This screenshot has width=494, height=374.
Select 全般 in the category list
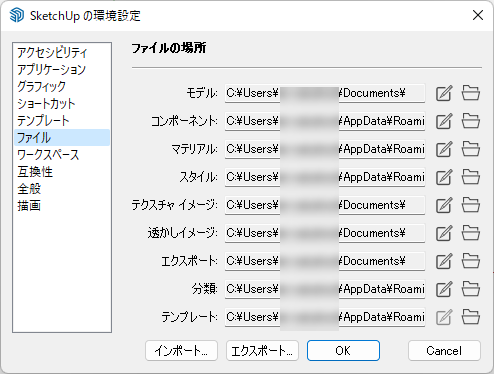click(62, 189)
